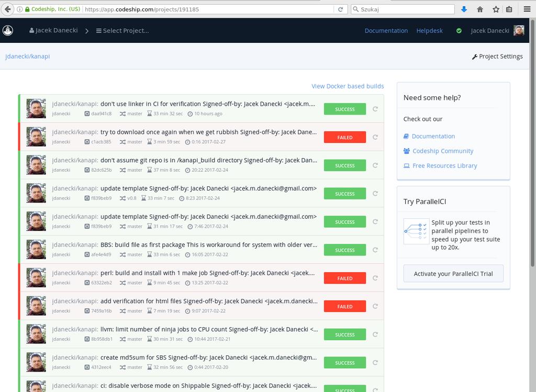The height and width of the screenshot is (392, 536).
Task: Open the Free Resources Library link
Action: [x=445, y=166]
